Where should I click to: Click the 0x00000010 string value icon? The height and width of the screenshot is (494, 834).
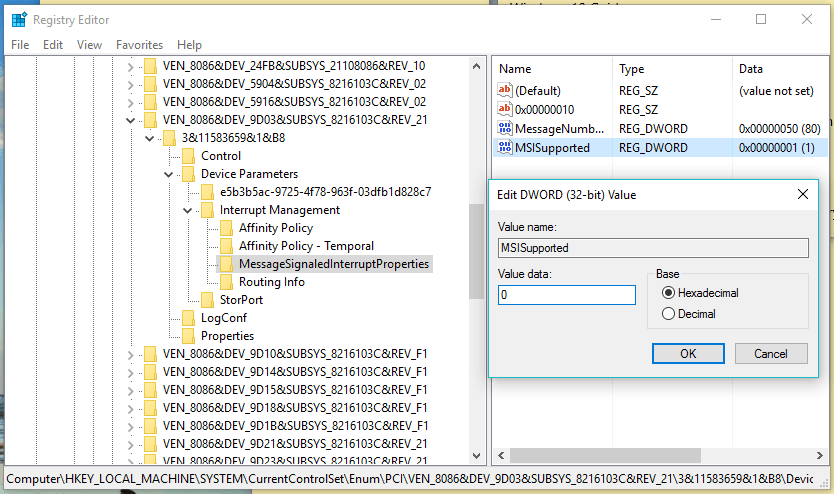[505, 110]
